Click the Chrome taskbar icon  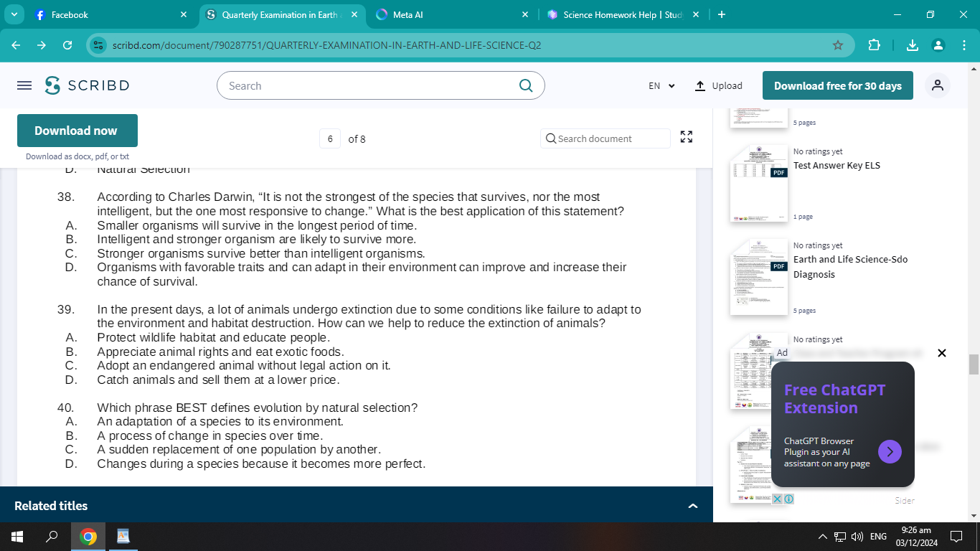88,537
